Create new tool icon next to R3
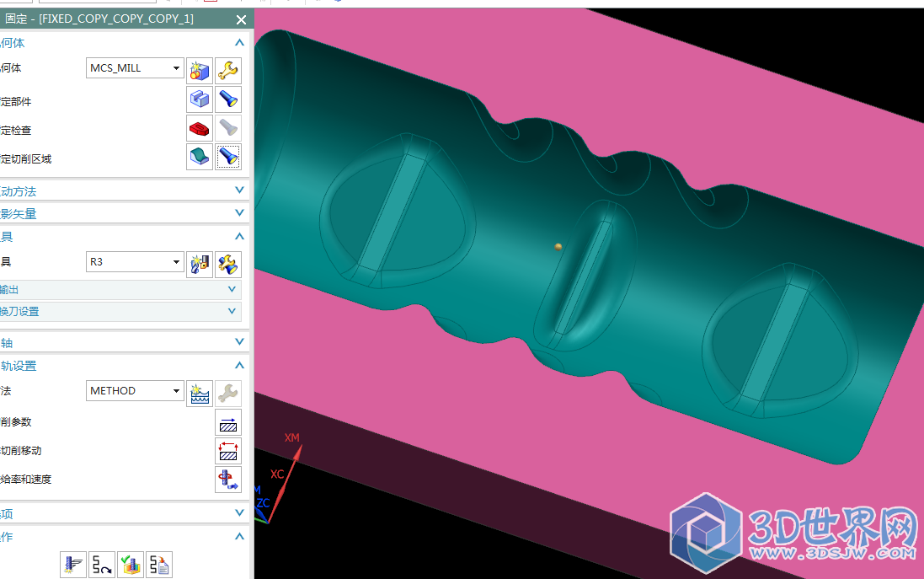The image size is (924, 579). 200,264
